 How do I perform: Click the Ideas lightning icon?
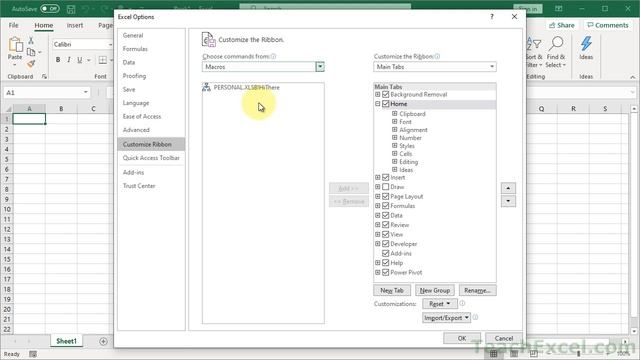[586, 44]
